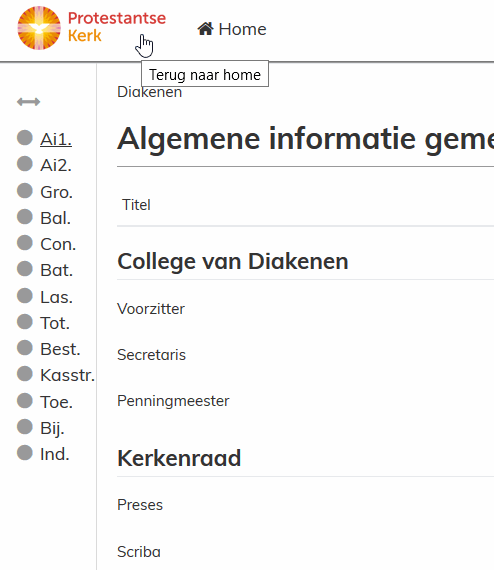Screen dimensions: 494x570
Task: Click the grey status dot beside Kasstr.
Action: pos(25,374)
